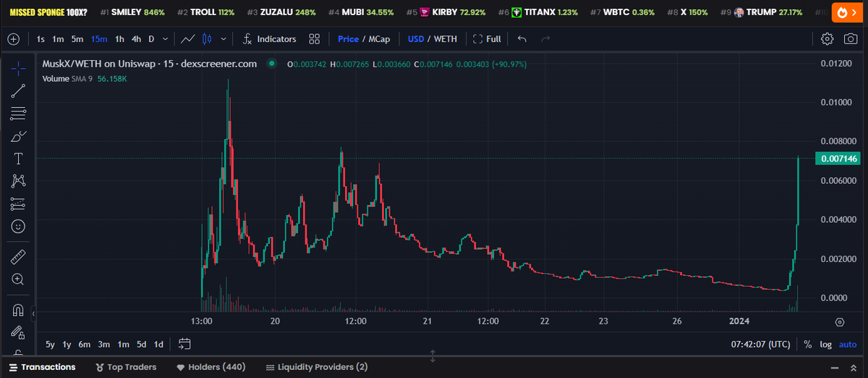The image size is (868, 378).
Task: Open chart settings gear
Action: [x=827, y=39]
